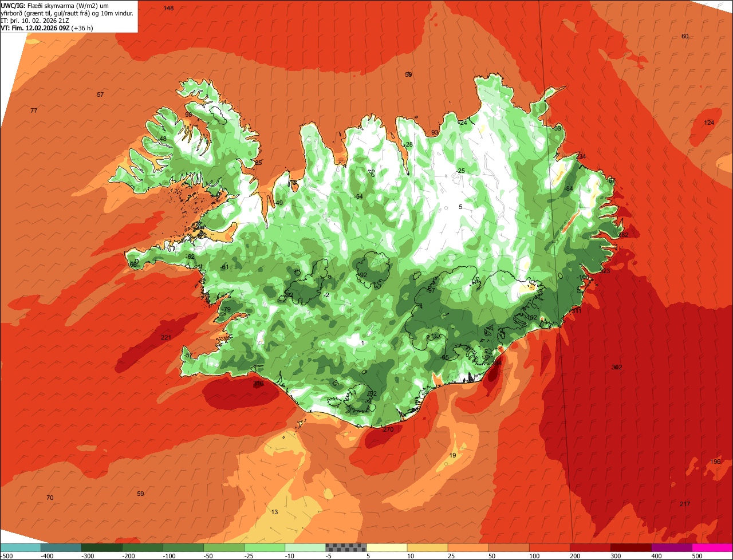This screenshot has width=733, height=560.
Task: Select the map value '98' in the Westfjords
Action: click(188, 115)
